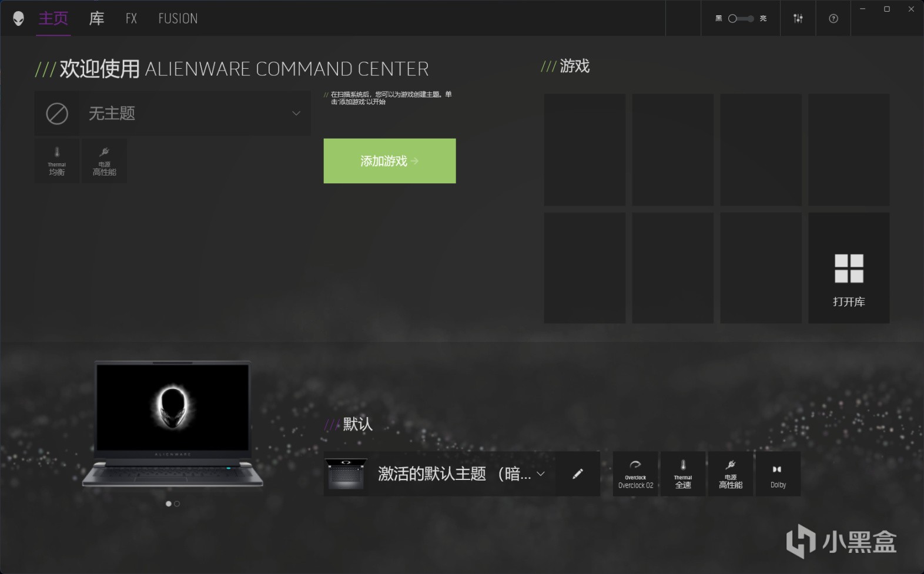Open the 电源 高性能 tile in 默认 section
Screen dimensions: 924x574
(x=731, y=474)
